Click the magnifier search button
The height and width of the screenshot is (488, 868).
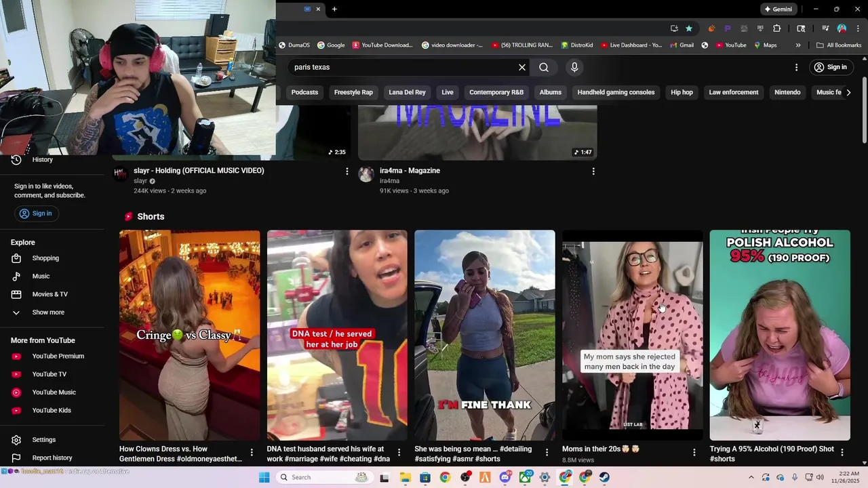click(544, 67)
